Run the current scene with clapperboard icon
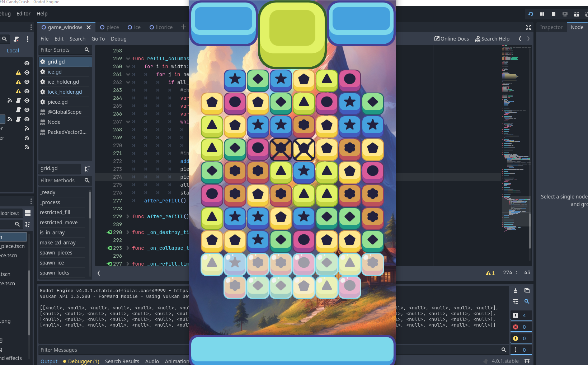Image resolution: width=588 pixels, height=365 pixels. pos(577,14)
